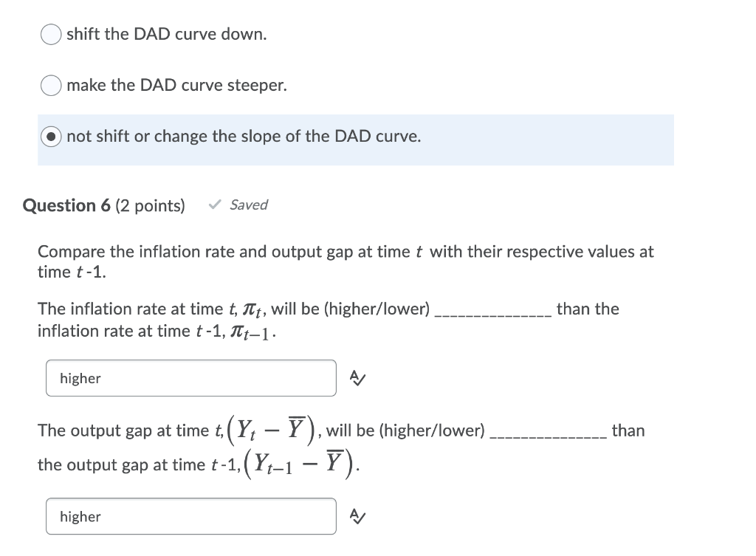756x556 pixels.
Task: Click the second 'higher' answer input field
Action: 190,515
